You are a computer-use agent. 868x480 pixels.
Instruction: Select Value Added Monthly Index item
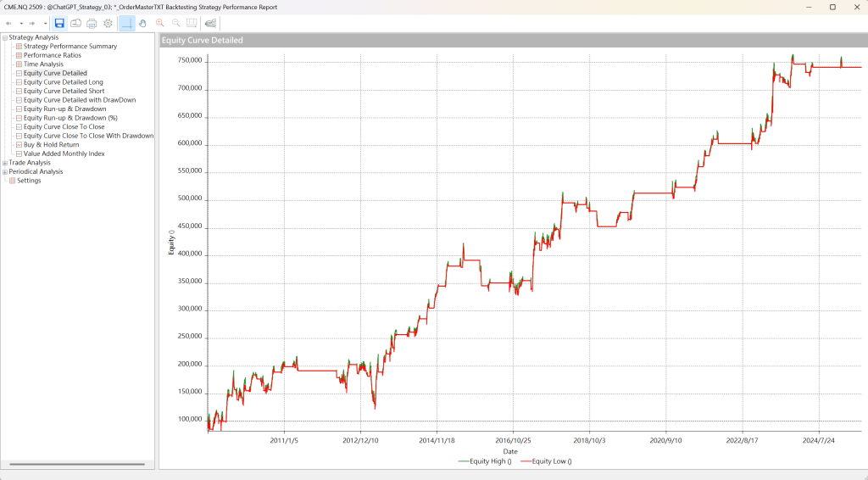pos(64,153)
